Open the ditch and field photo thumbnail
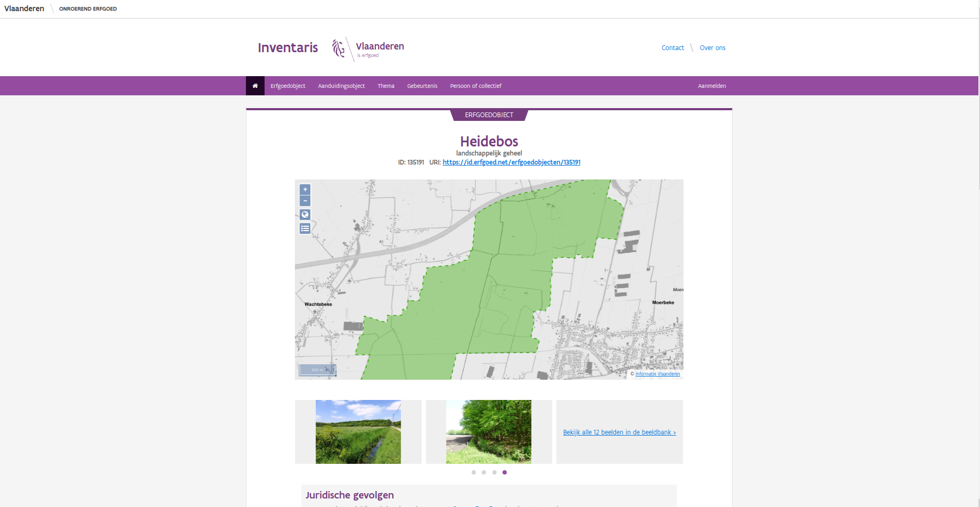980x507 pixels. [x=358, y=432]
